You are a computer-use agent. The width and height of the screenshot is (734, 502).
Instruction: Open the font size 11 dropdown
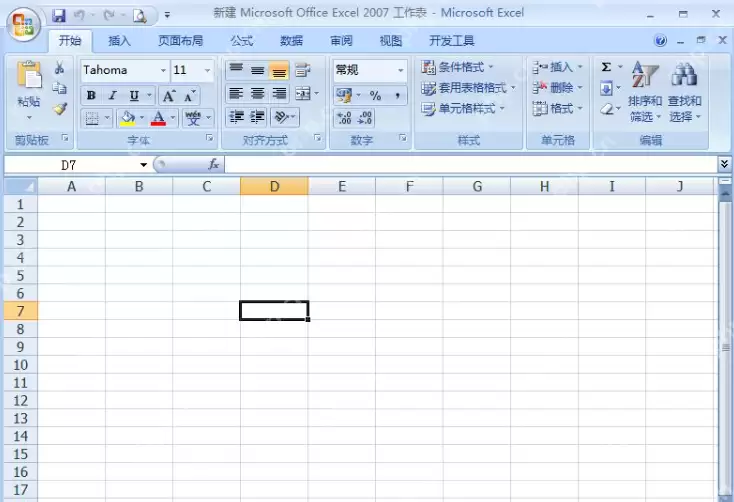(207, 70)
